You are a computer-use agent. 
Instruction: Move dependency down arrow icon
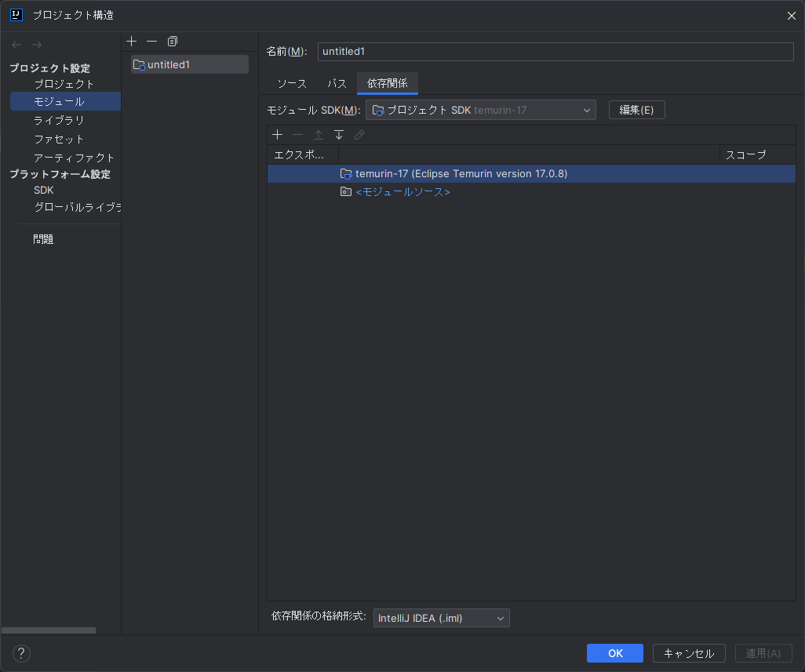pos(339,134)
